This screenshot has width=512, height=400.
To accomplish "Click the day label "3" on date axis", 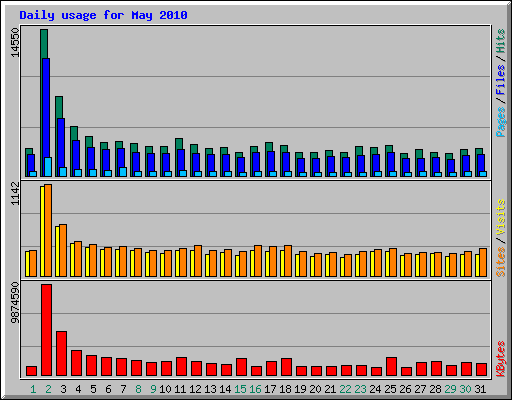I will pos(63,389).
